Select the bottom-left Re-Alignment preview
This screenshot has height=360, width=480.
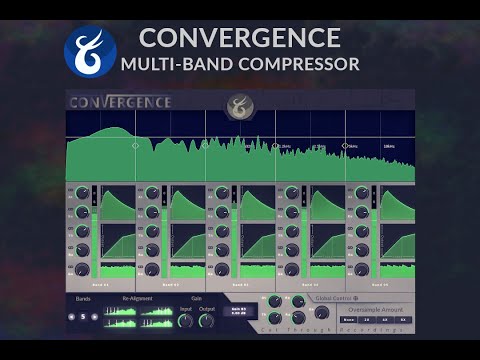coord(120,323)
